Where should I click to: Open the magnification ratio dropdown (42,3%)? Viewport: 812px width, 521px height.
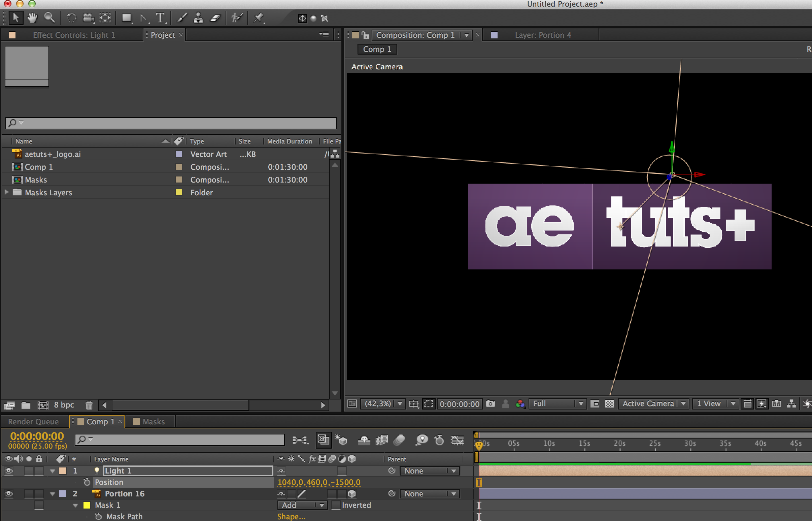(x=382, y=403)
